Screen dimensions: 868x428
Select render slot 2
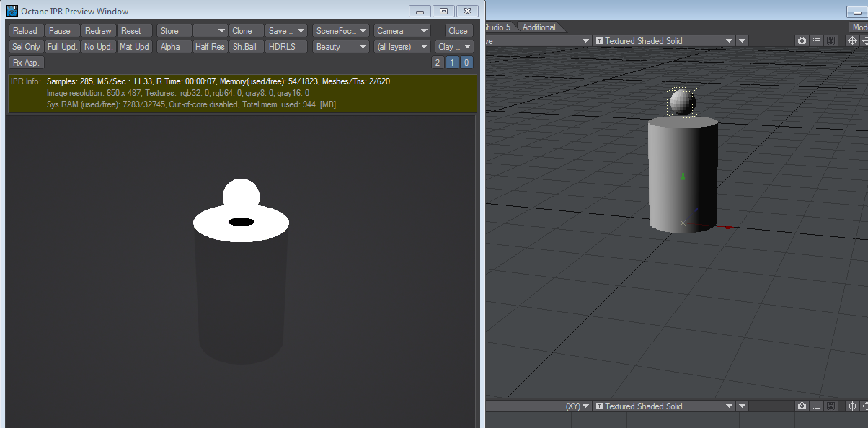(x=438, y=63)
